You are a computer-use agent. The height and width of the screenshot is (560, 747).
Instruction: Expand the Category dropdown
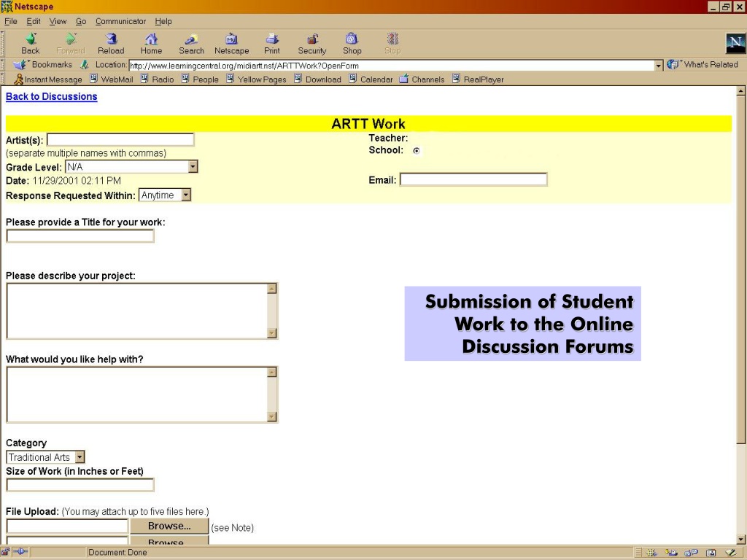(x=80, y=457)
